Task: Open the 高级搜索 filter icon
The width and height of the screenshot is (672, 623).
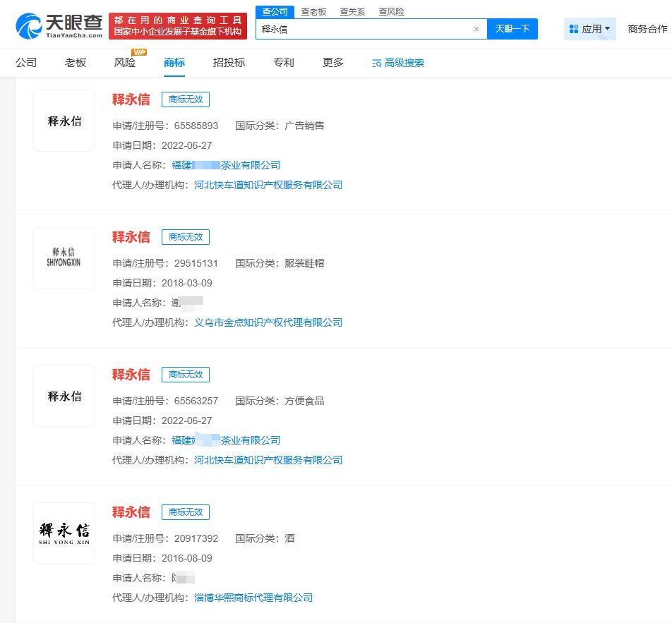Action: click(377, 63)
